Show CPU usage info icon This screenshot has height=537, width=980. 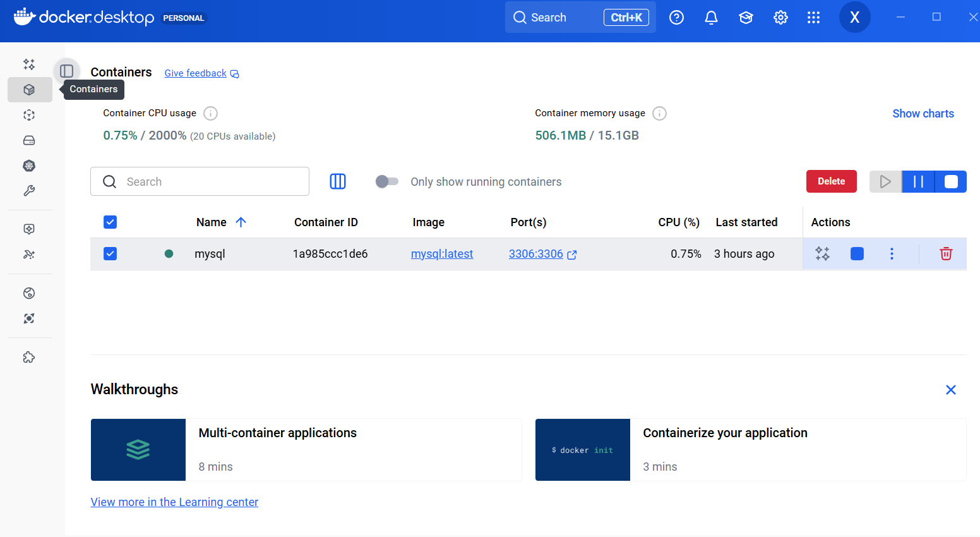211,113
